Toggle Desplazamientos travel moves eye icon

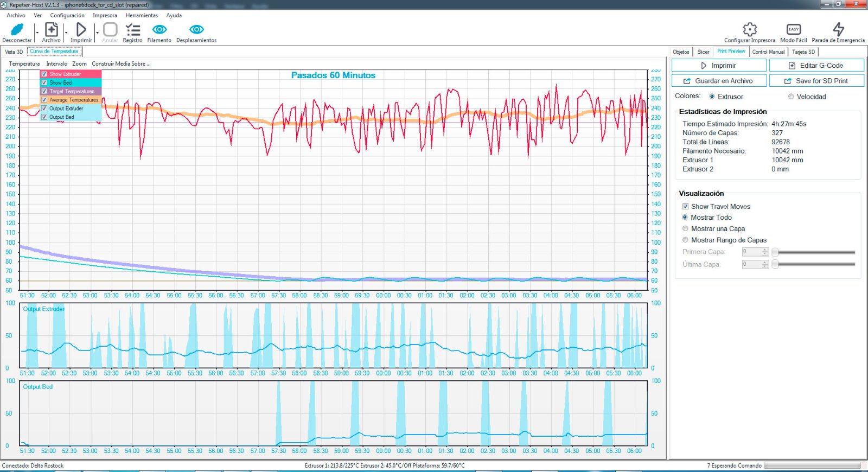click(196, 30)
